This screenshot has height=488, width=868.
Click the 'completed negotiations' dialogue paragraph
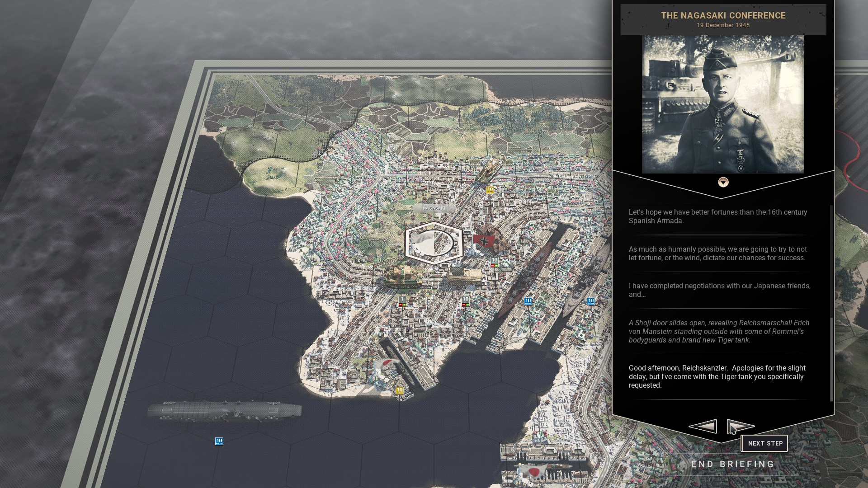720,290
